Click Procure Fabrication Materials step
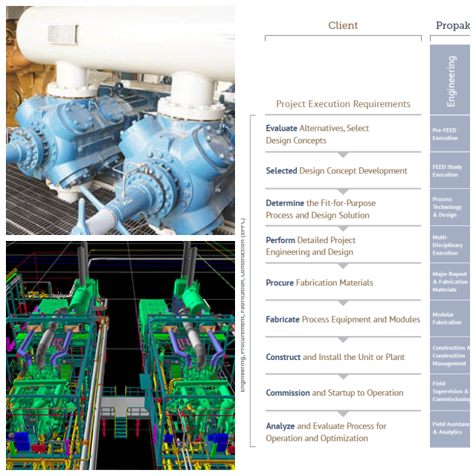Screen dimensions: 476x476 point(319,283)
